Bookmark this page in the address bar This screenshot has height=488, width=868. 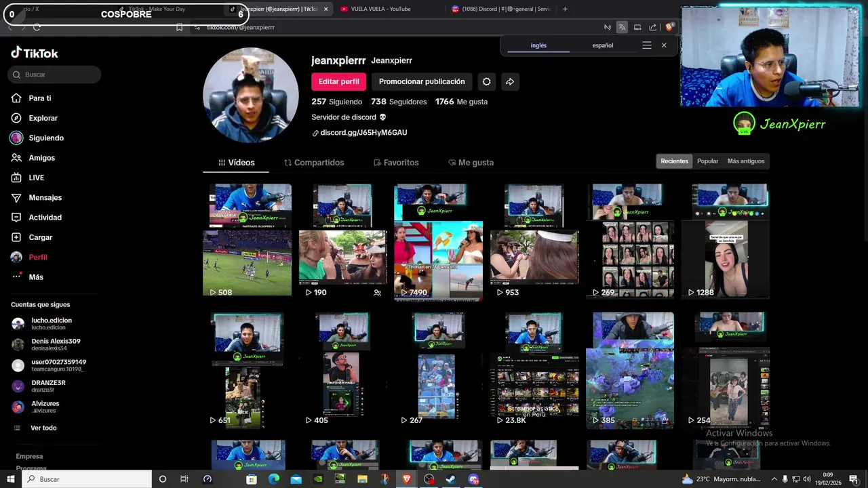(x=179, y=27)
